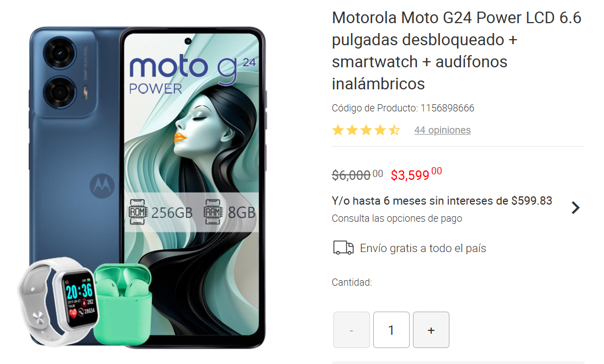Image resolution: width=604 pixels, height=364 pixels.
Task: Click the crossed-out $6,000 original price
Action: click(357, 175)
